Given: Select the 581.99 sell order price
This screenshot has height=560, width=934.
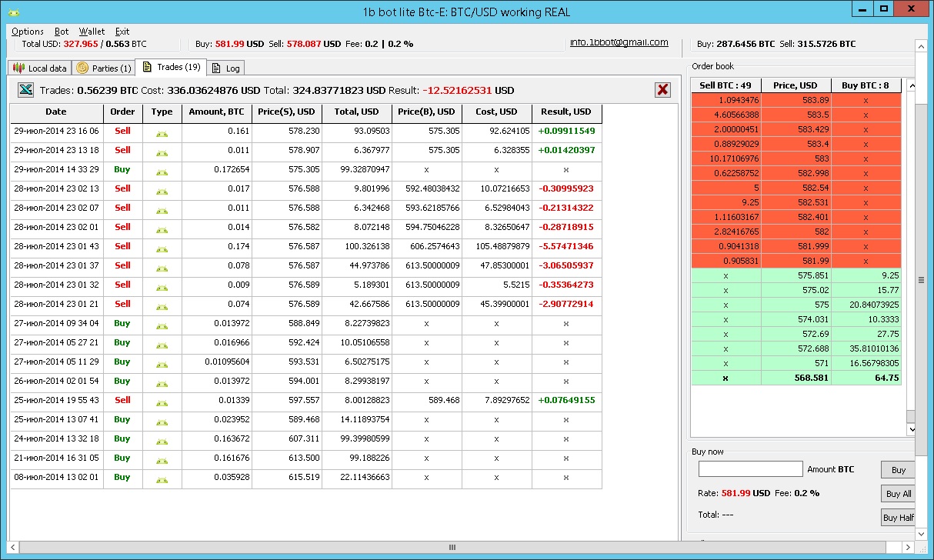Looking at the screenshot, I should 796,261.
